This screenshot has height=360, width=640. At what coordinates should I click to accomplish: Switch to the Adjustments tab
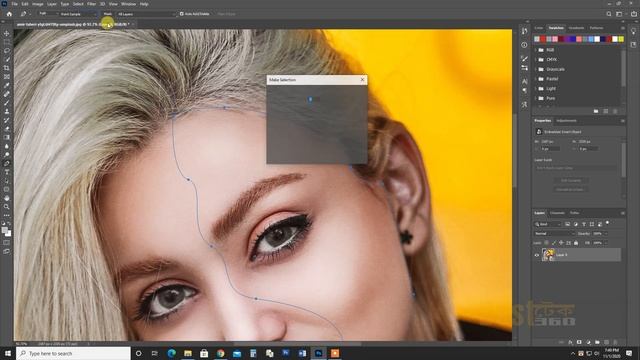[567, 121]
